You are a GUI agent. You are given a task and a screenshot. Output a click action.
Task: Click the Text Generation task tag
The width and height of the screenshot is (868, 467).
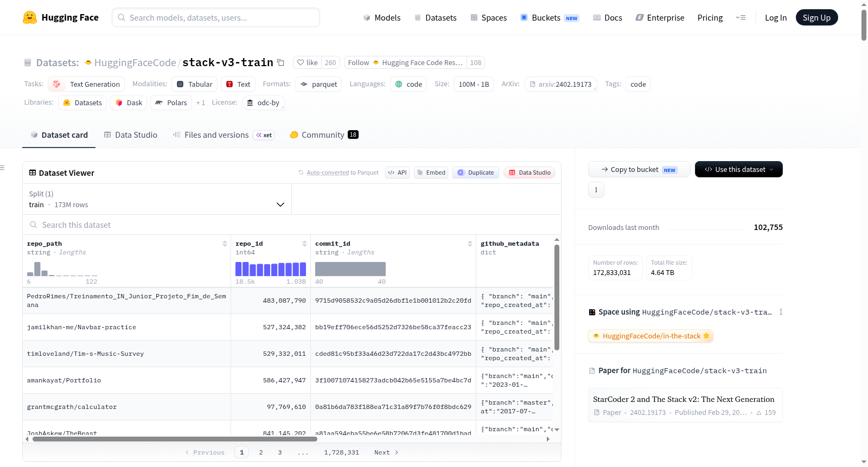(86, 84)
